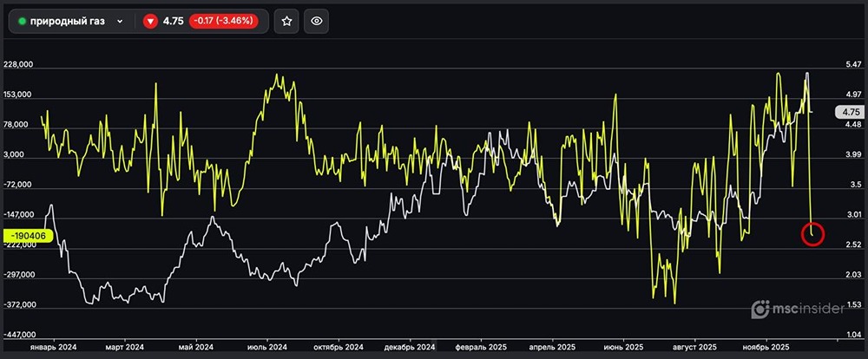Click the декабрь 2024 axis label
Image resolution: width=868 pixels, height=359 pixels.
(411, 348)
